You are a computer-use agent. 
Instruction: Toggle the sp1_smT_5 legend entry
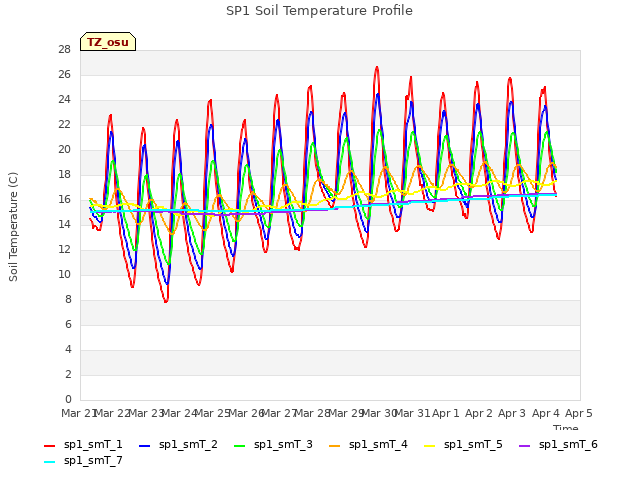pos(463,444)
